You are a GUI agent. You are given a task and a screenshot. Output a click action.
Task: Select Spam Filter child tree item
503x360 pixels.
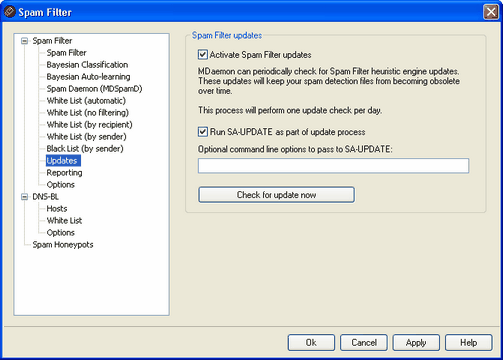point(66,53)
